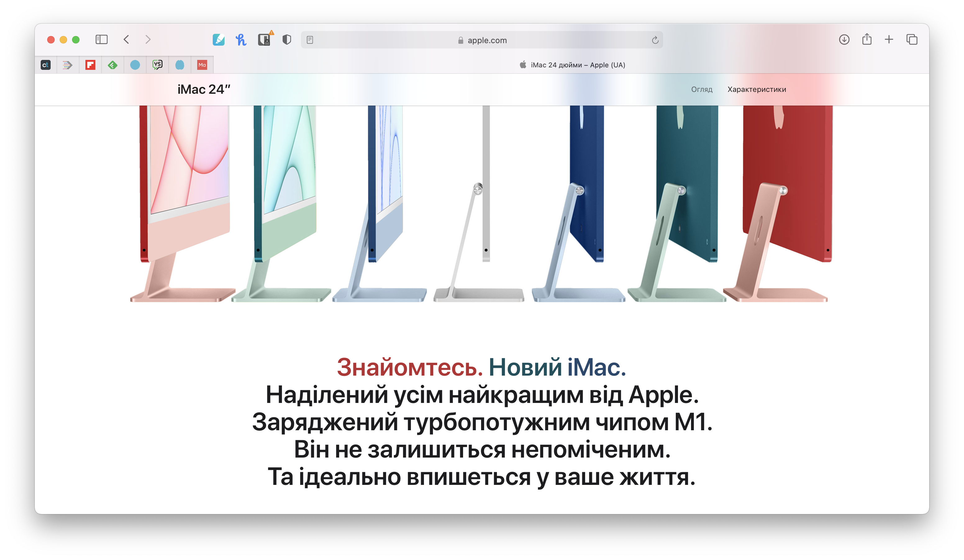This screenshot has width=964, height=560.
Task: Click the pink iMac image
Action: pyautogui.click(x=183, y=204)
